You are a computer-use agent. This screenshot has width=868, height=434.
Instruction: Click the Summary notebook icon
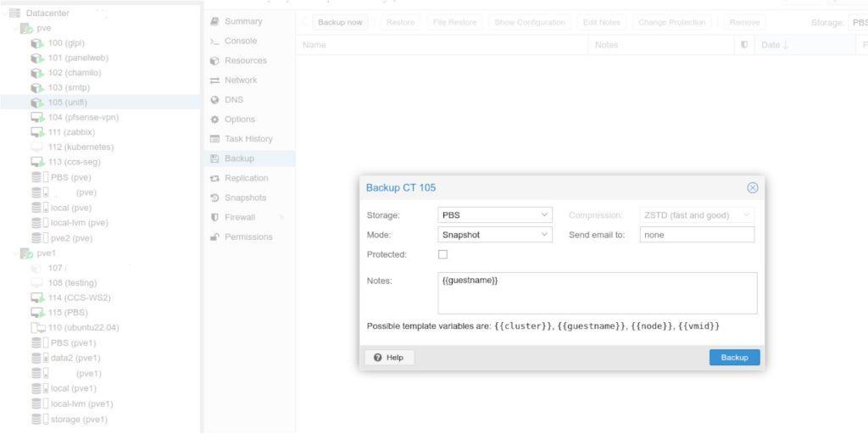click(x=214, y=21)
